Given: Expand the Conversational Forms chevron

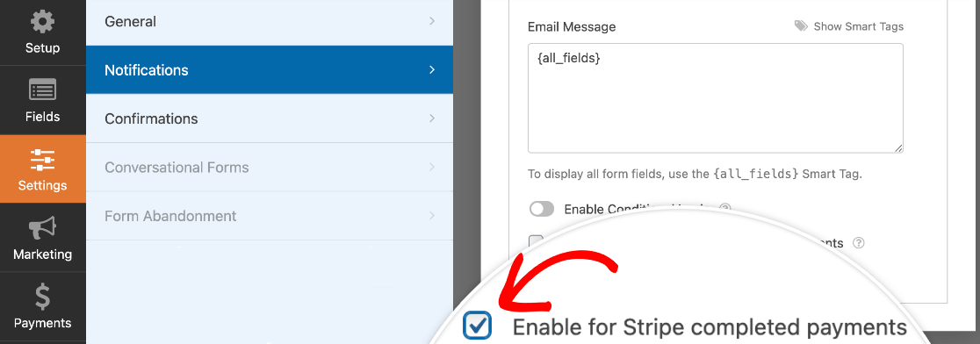Looking at the screenshot, I should click(x=432, y=168).
